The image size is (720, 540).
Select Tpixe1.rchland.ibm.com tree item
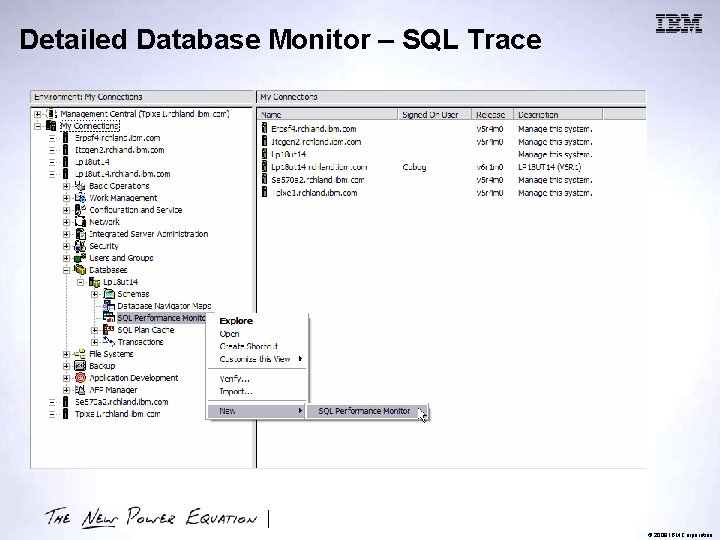[x=118, y=414]
